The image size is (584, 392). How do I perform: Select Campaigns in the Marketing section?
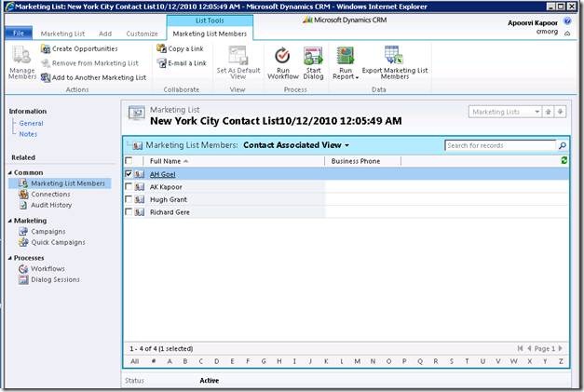pos(48,231)
